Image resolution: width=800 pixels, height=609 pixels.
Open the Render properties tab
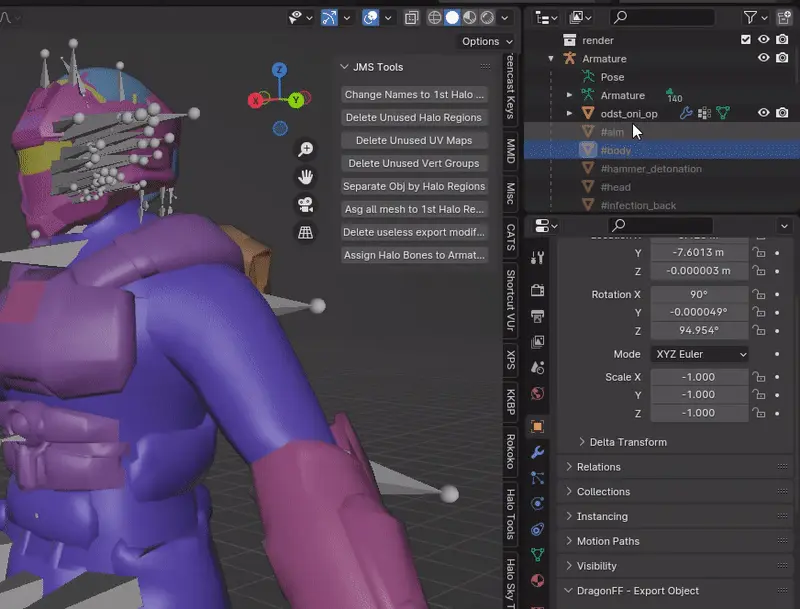coord(537,290)
